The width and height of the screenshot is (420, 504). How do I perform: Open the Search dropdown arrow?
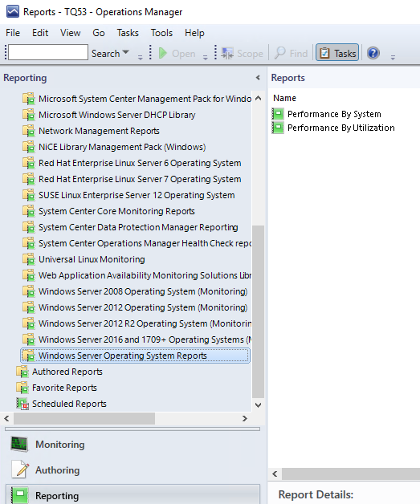pyautogui.click(x=126, y=51)
